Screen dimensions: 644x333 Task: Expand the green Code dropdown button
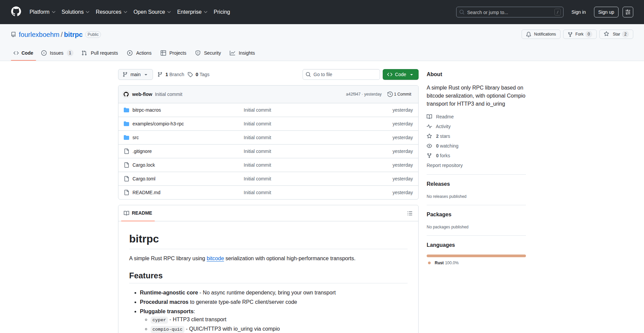click(x=400, y=74)
